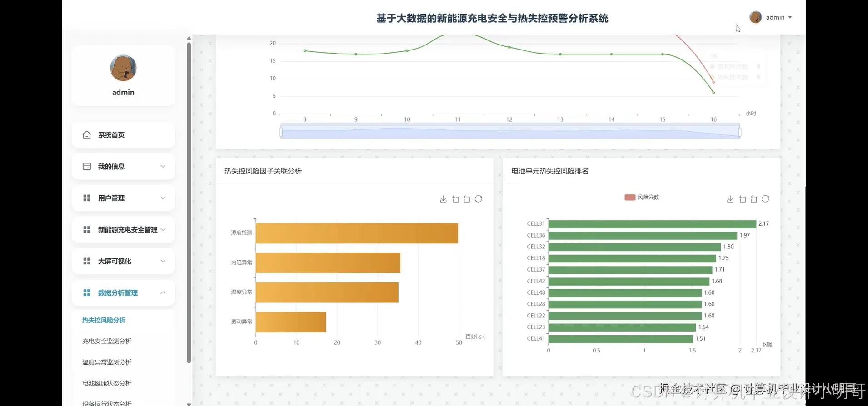Click the 热失控风险因子关联分析 panel title
Screen dimensions: 868x406
pos(263,171)
